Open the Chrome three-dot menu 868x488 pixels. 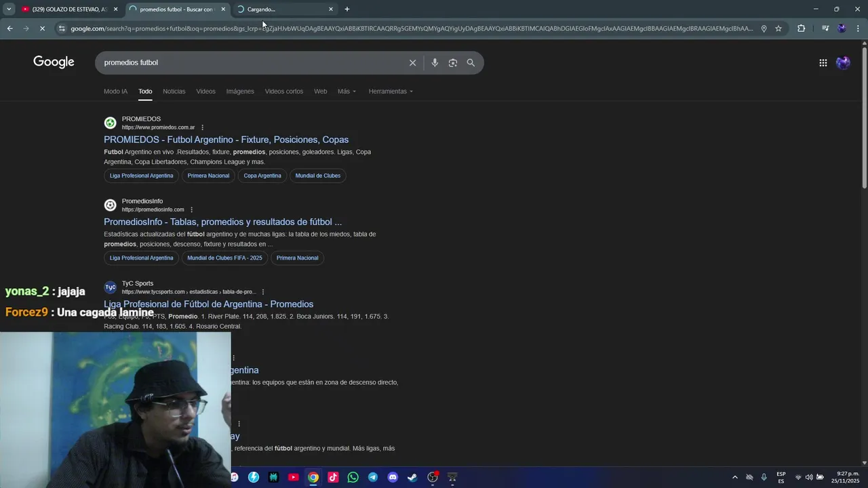tap(859, 28)
